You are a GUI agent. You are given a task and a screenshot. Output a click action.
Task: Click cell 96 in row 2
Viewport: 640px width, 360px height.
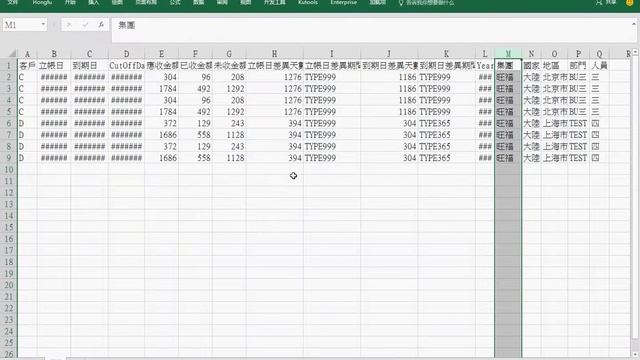(x=196, y=77)
